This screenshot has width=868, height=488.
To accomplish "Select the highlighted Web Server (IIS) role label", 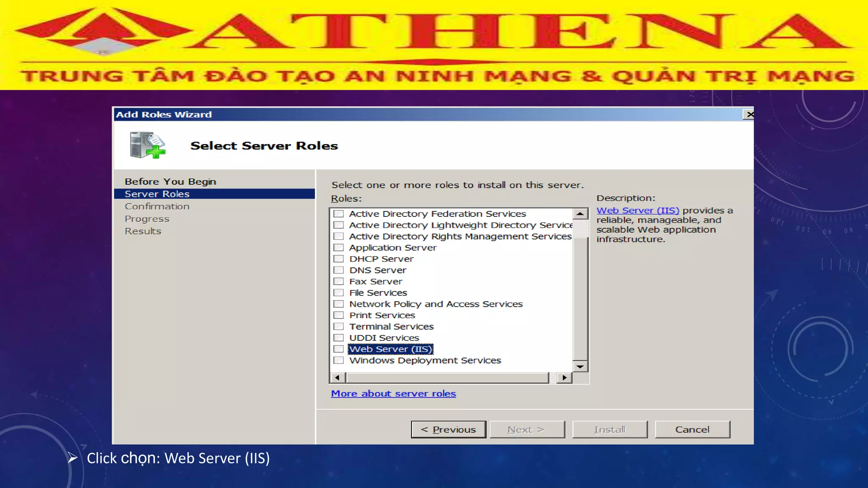I will pyautogui.click(x=390, y=349).
